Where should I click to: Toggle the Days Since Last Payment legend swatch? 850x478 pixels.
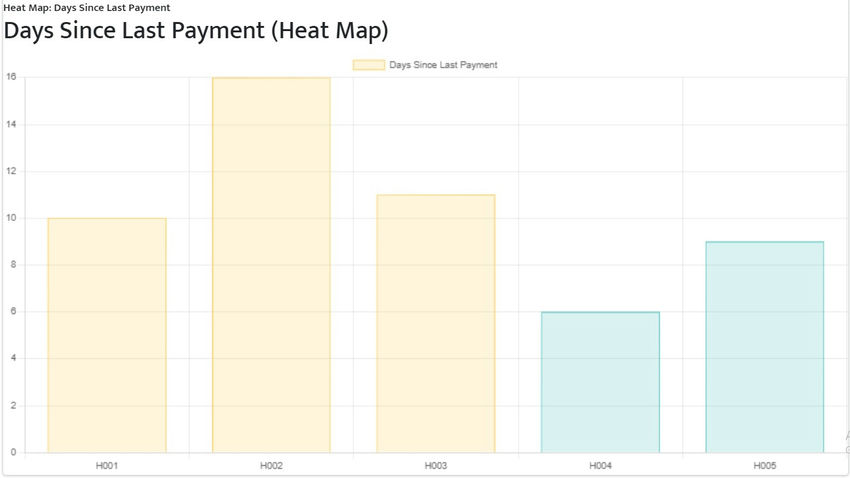tap(369, 65)
